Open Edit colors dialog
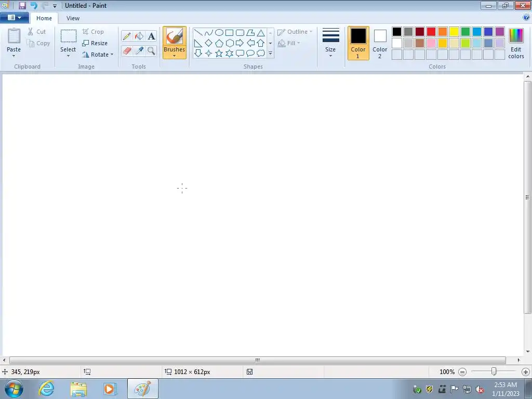The width and height of the screenshot is (532, 399). click(516, 43)
